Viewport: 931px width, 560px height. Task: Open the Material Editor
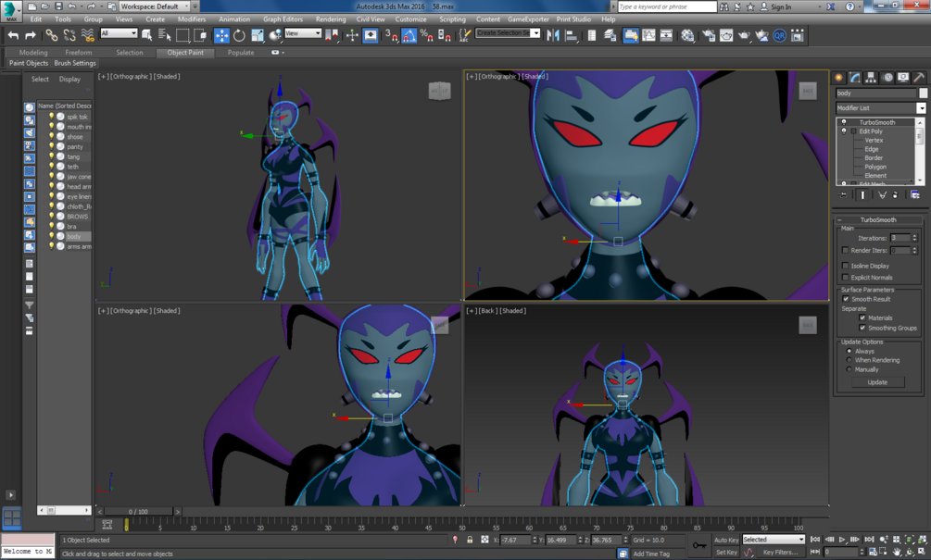(687, 35)
